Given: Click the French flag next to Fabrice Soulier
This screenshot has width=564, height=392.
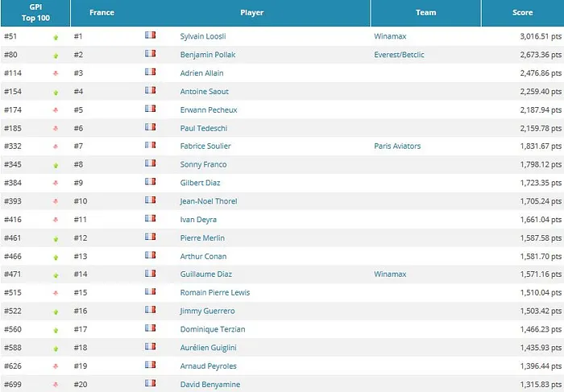Looking at the screenshot, I should click(x=150, y=146).
